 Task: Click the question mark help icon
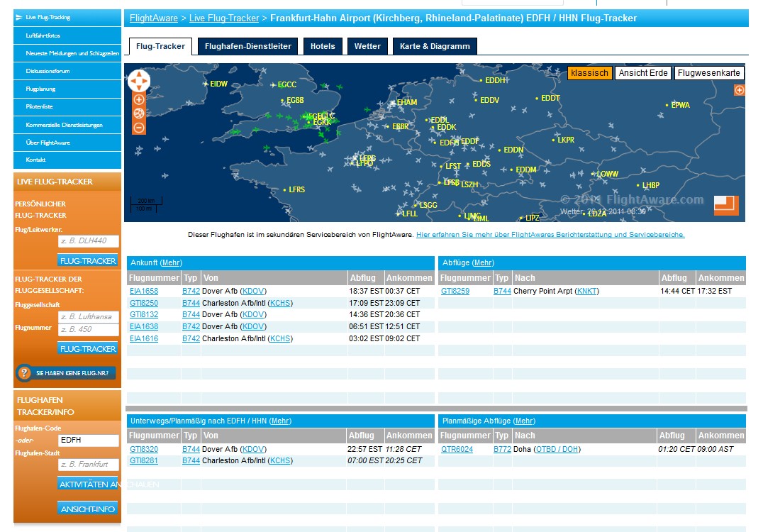point(24,372)
